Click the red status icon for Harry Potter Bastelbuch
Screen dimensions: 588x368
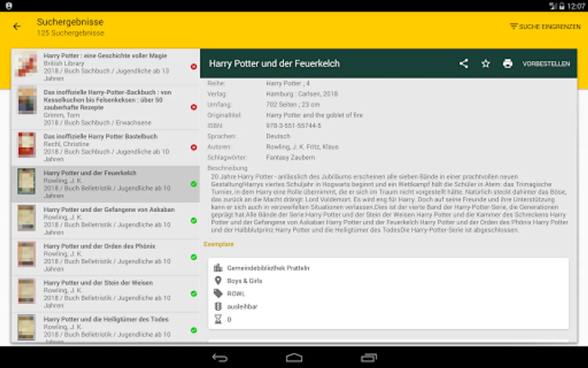194,147
